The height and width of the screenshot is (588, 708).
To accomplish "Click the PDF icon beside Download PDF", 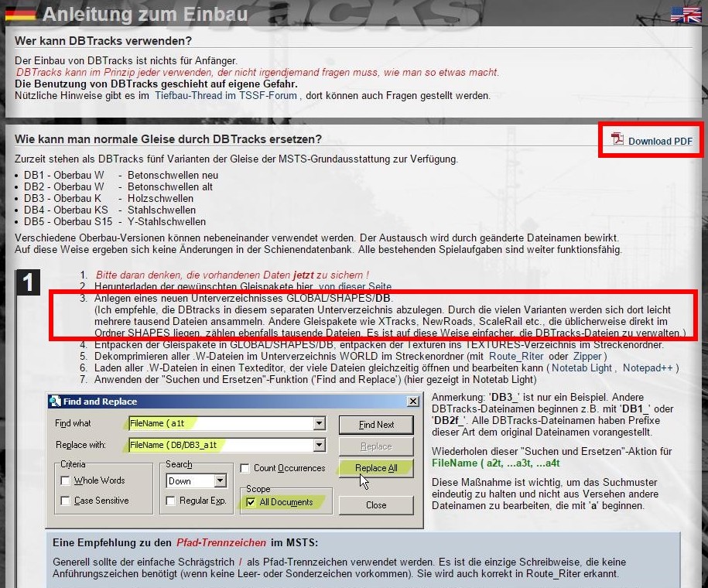I will coord(616,139).
